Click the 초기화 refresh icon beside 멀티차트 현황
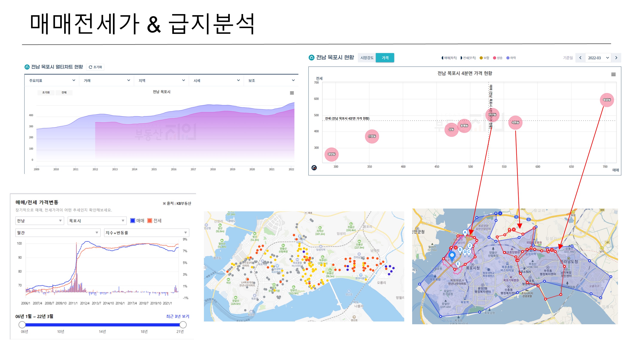The height and width of the screenshot is (362, 644). [91, 67]
